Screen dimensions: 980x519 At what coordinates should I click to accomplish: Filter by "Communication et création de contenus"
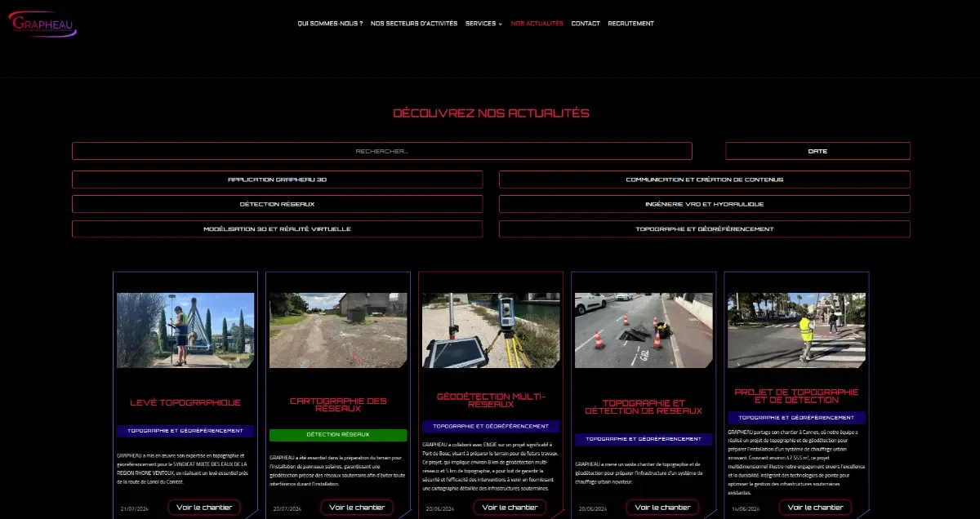[704, 179]
